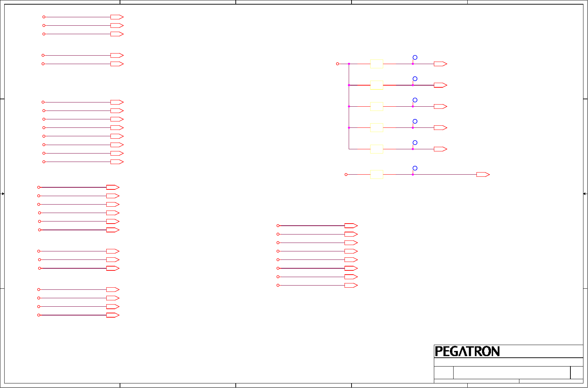Select the bold top port in the center eight-net group

pyautogui.click(x=351, y=226)
